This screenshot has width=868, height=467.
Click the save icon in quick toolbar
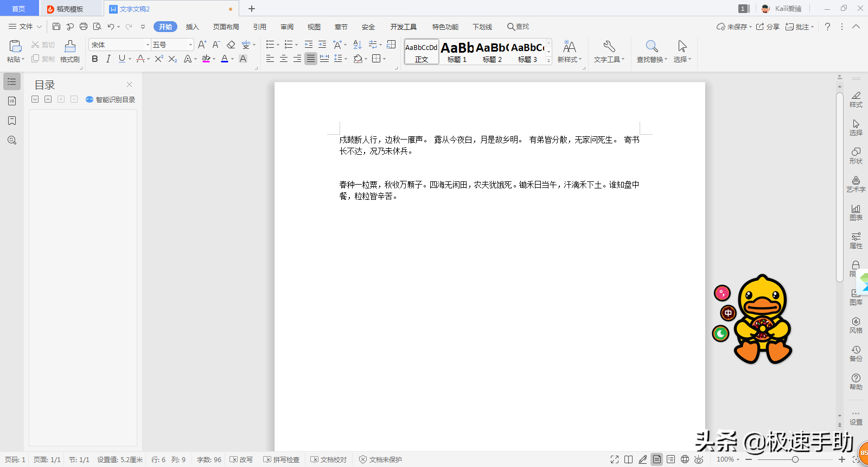pos(56,27)
